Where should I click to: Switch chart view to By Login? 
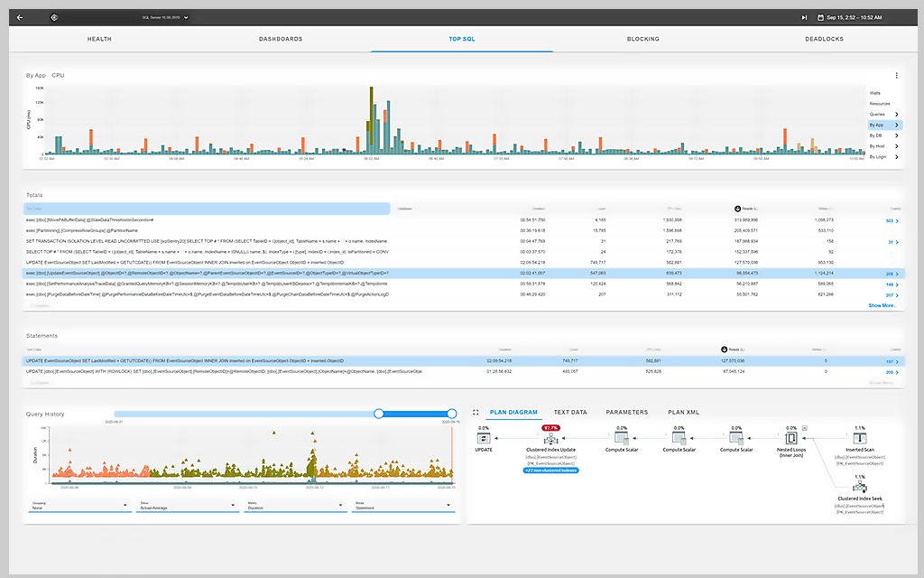pyautogui.click(x=876, y=155)
